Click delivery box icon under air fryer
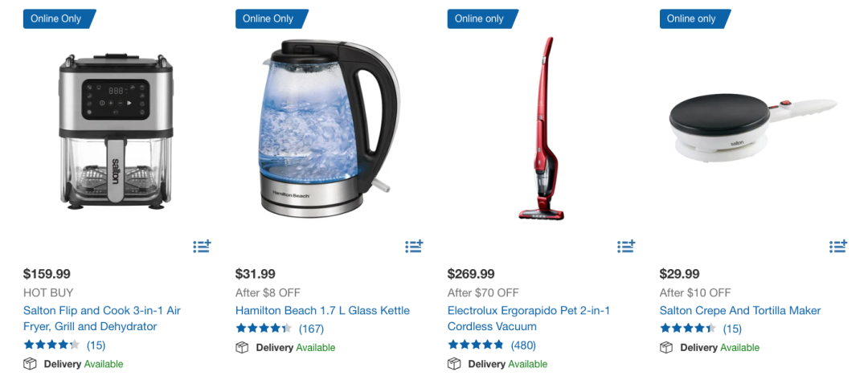 click(30, 364)
